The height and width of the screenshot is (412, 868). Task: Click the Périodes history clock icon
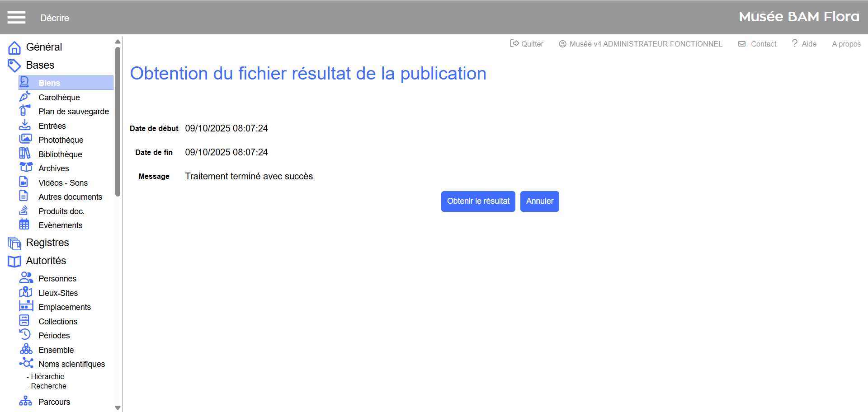25,335
